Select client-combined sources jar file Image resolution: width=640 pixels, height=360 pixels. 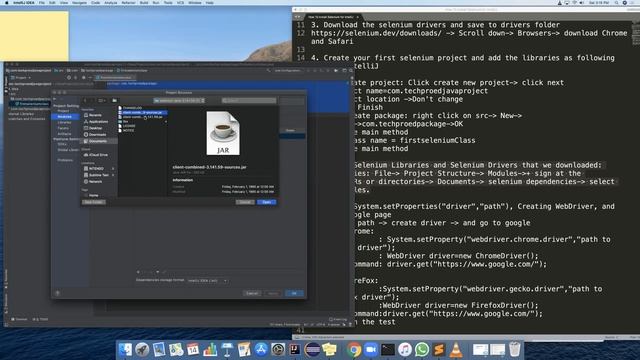142,112
